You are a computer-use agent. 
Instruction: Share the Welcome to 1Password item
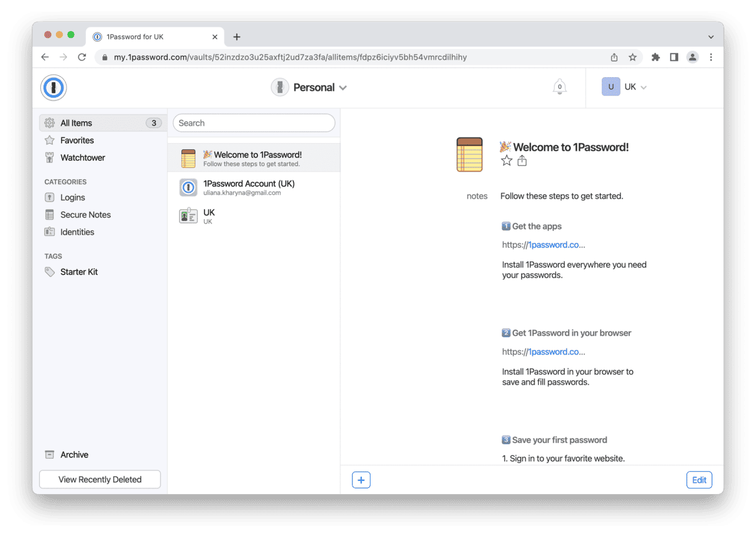tap(522, 161)
